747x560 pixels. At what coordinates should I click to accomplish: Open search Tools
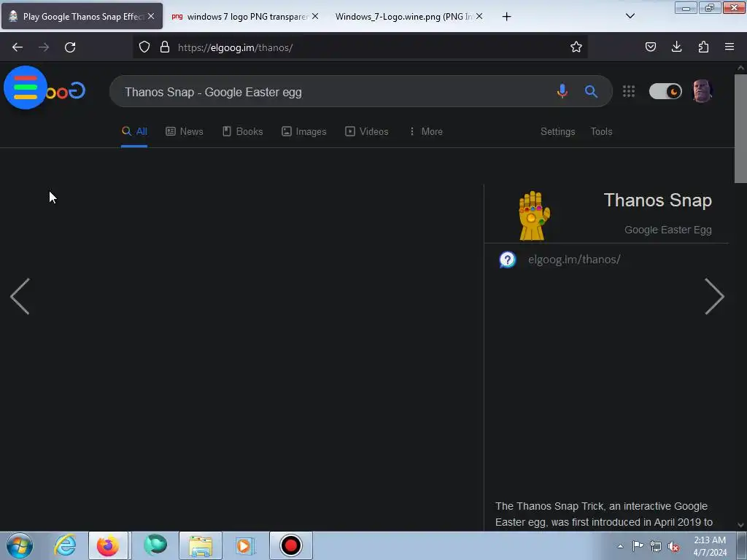pos(601,131)
